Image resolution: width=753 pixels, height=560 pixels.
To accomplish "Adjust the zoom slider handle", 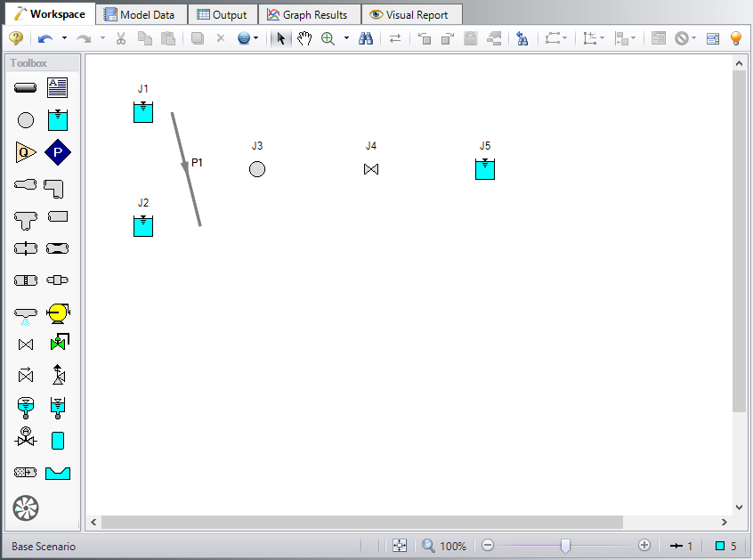I will [x=566, y=546].
